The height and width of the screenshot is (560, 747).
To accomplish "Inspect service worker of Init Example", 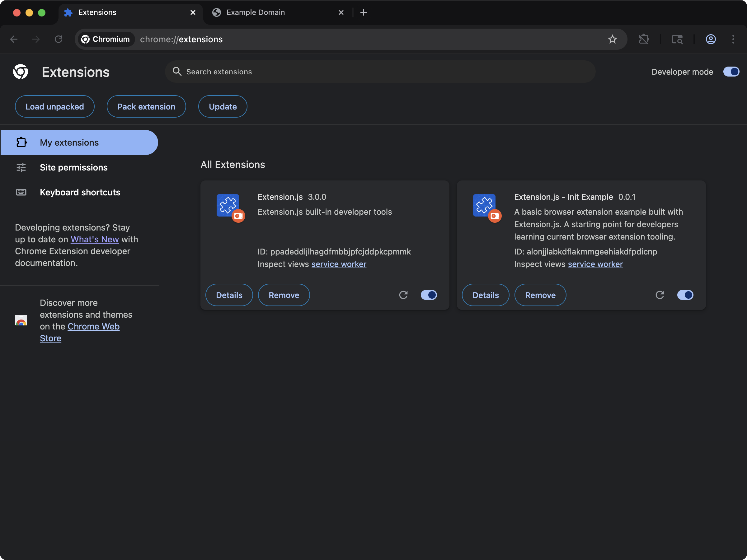I will (595, 264).
